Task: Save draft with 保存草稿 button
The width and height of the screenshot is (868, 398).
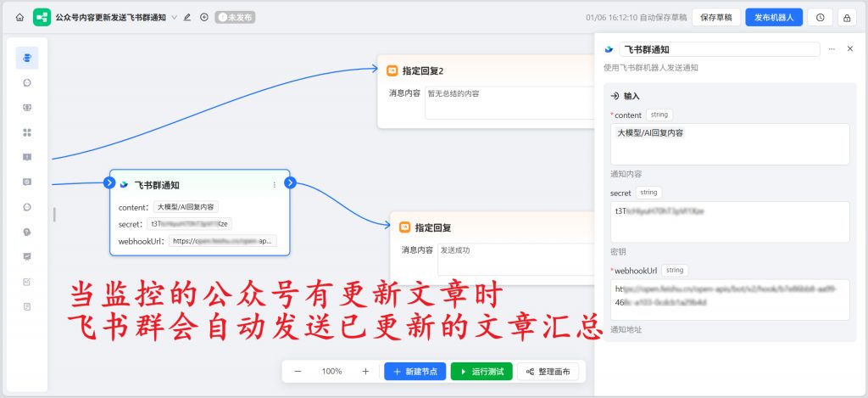Action: [716, 17]
